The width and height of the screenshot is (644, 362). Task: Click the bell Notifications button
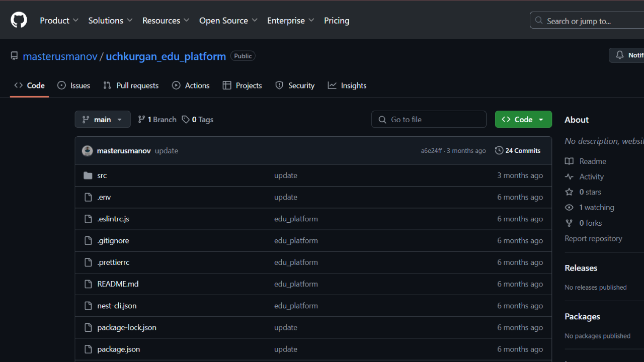coord(626,55)
